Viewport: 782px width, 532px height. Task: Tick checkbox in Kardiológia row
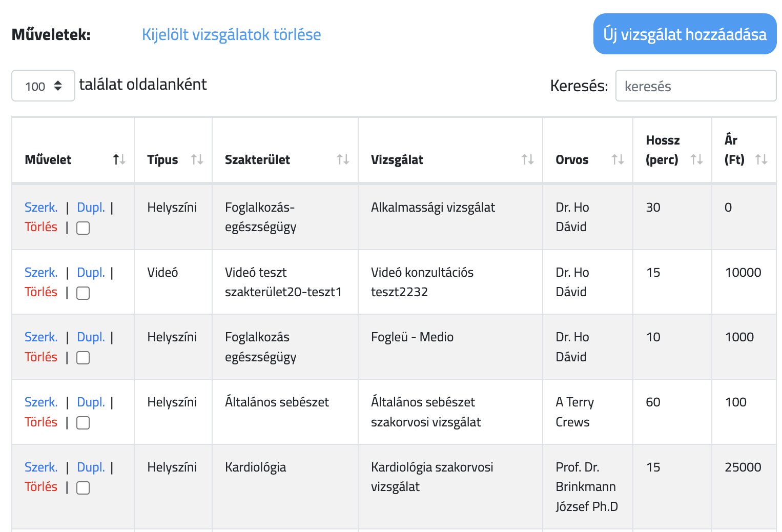[83, 488]
